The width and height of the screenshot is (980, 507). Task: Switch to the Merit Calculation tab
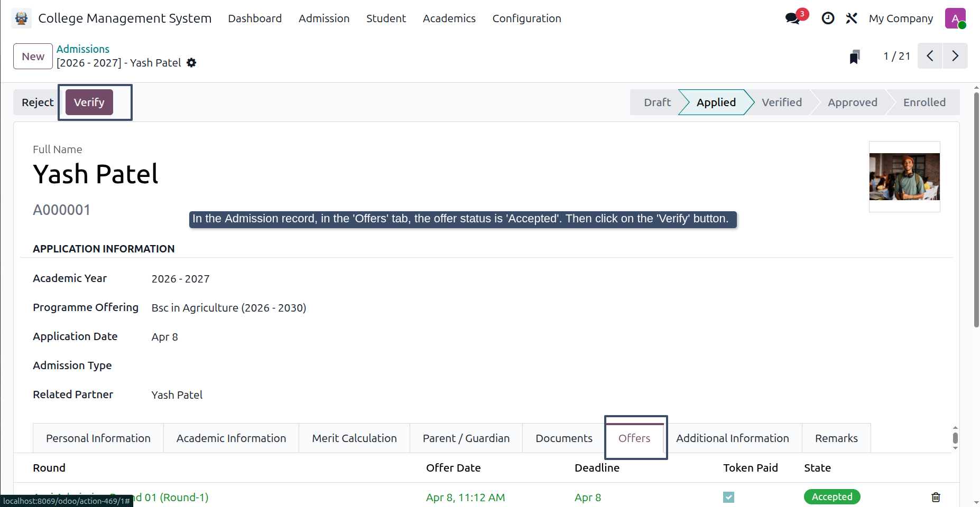tap(354, 438)
